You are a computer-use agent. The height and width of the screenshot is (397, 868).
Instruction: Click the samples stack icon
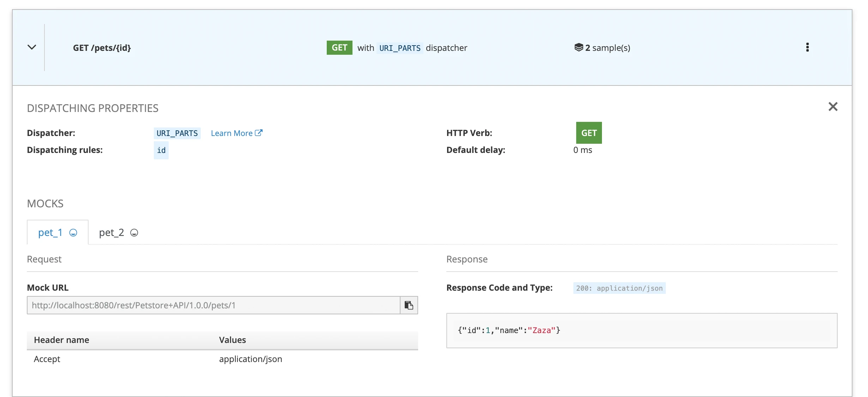[x=579, y=47]
